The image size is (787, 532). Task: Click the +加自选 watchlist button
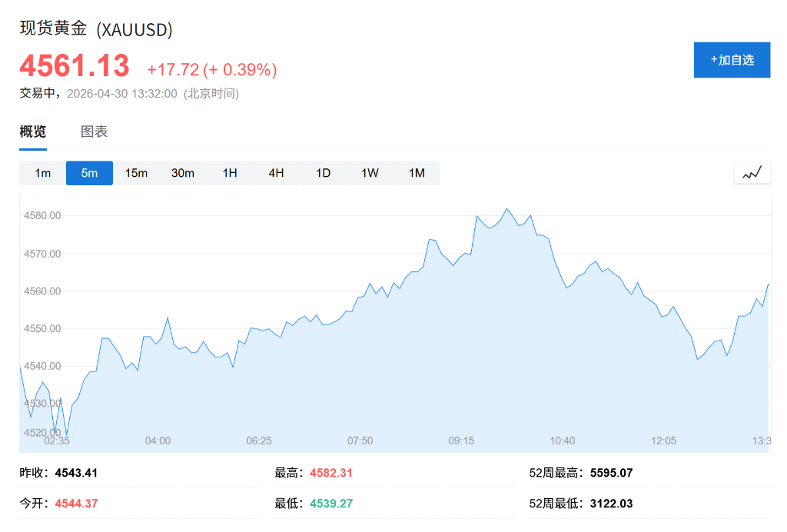[732, 60]
